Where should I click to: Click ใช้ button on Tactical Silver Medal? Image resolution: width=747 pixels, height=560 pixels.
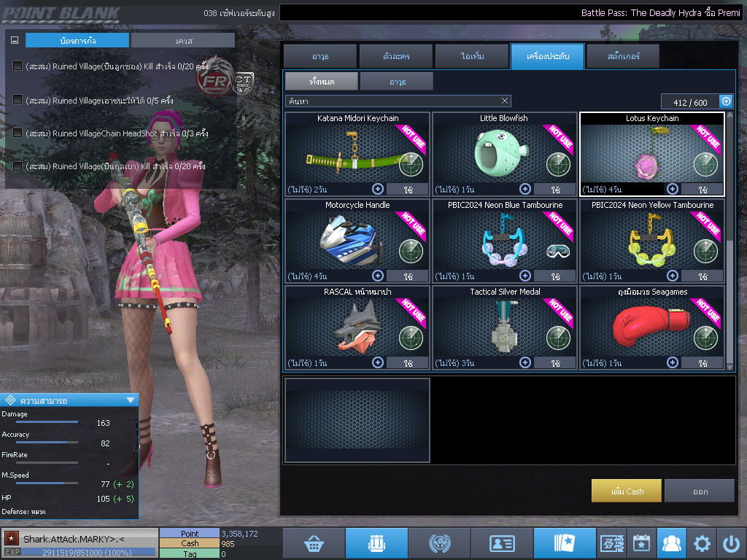coord(555,363)
